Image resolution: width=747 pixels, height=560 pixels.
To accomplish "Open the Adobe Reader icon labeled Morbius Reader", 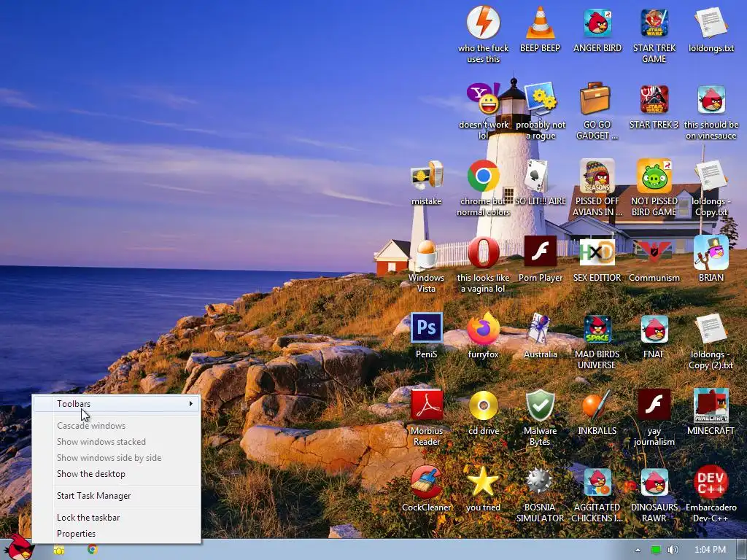I will pos(426,405).
